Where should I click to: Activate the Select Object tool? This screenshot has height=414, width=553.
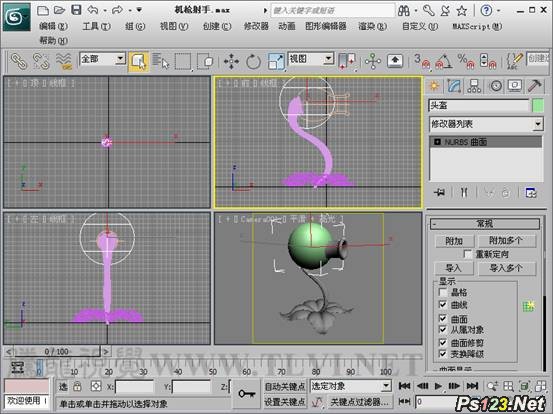[139, 62]
